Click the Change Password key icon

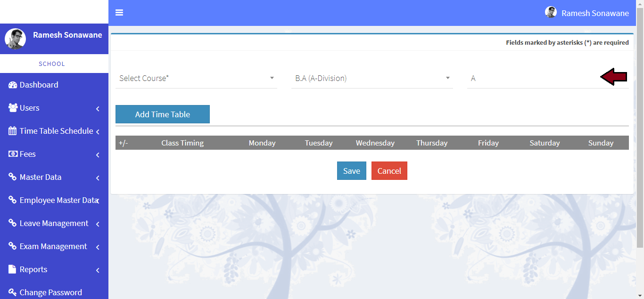13,292
